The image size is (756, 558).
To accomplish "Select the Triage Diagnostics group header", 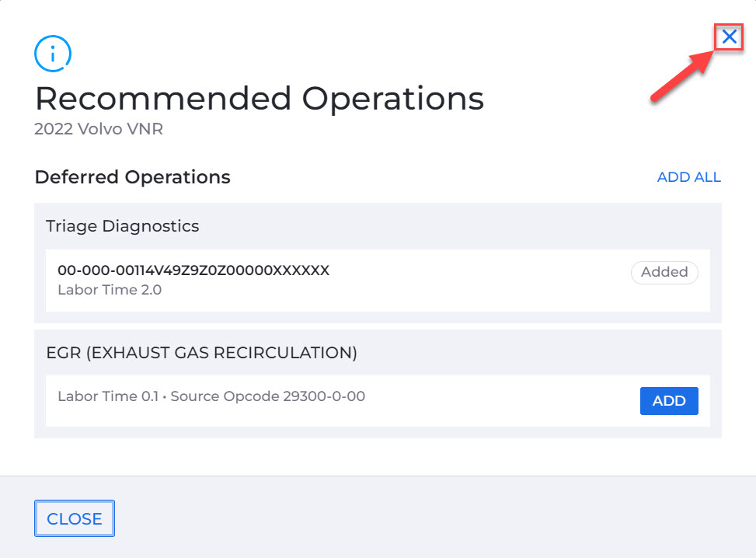I will point(123,226).
